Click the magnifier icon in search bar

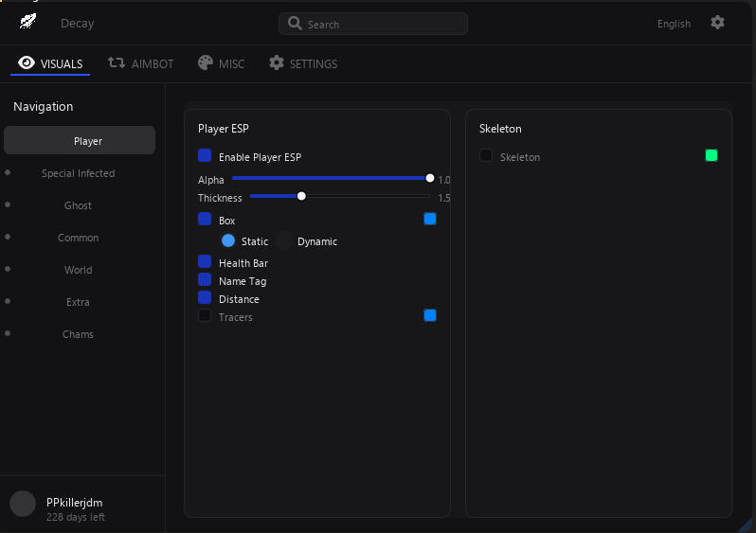pos(295,24)
